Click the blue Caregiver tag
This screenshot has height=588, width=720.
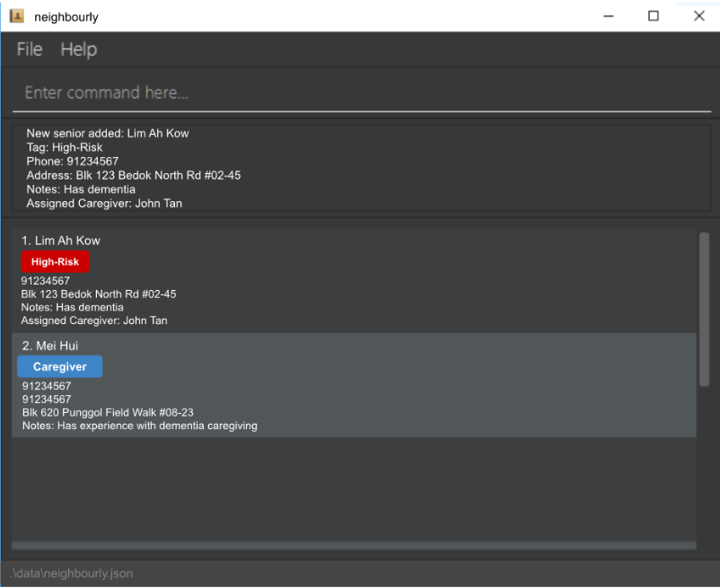tap(59, 367)
